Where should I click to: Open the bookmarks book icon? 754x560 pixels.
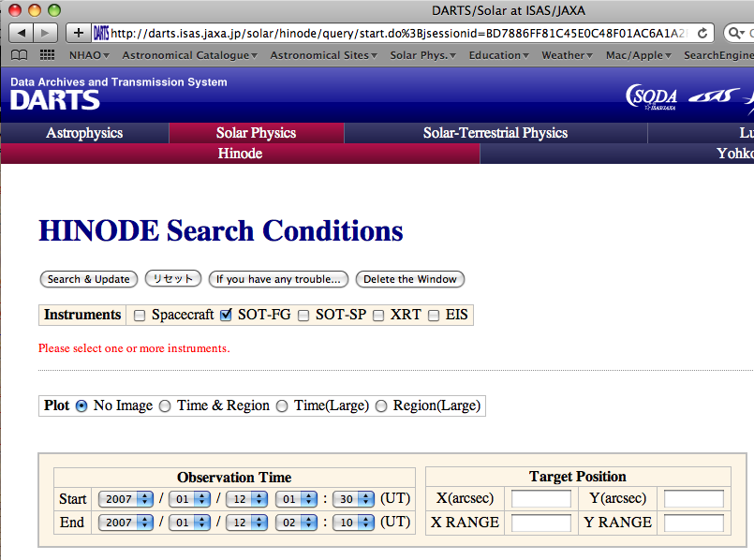pyautogui.click(x=19, y=55)
